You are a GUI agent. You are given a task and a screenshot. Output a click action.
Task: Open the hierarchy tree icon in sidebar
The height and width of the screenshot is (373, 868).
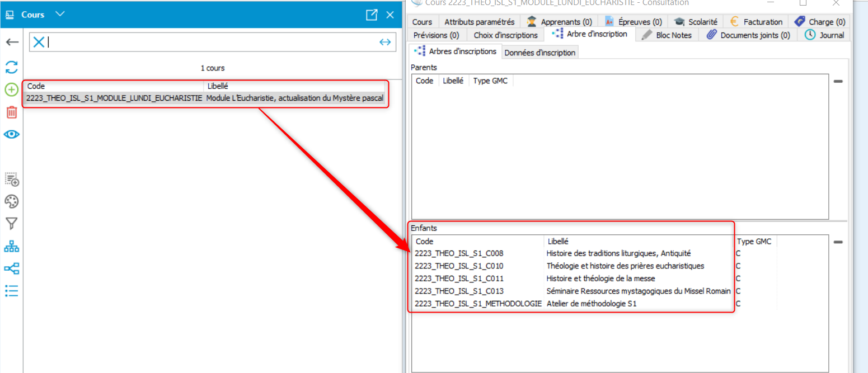tap(12, 246)
